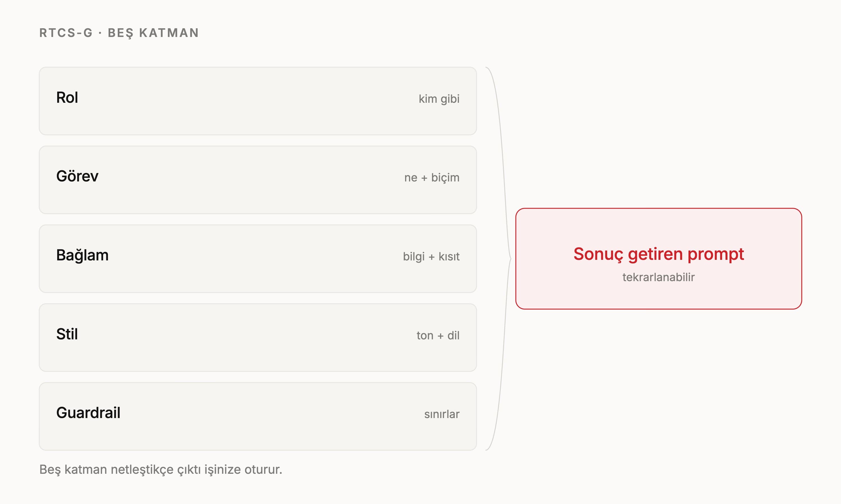Click the 'tekrarlanabilir' subtitle

click(x=659, y=277)
